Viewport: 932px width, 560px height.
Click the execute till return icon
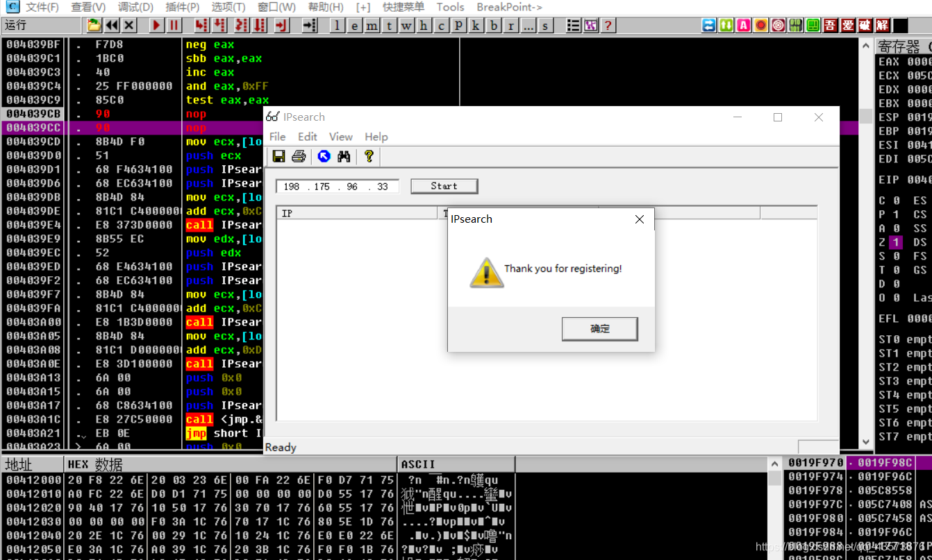[x=281, y=26]
